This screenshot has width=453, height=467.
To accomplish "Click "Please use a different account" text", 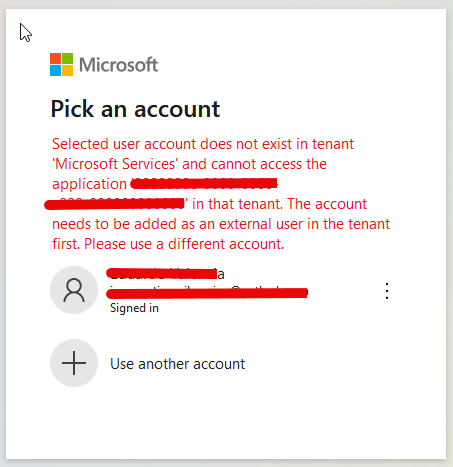I will [x=183, y=244].
